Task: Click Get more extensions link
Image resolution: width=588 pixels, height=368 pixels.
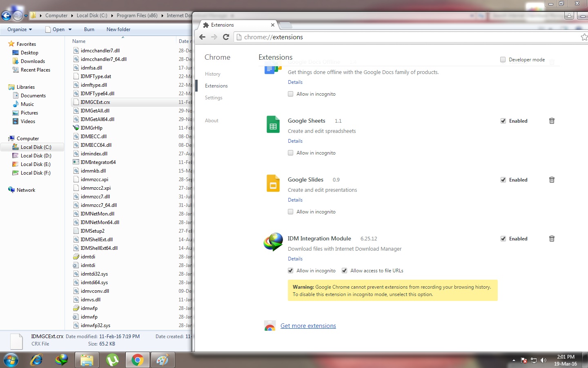Action: click(x=308, y=326)
